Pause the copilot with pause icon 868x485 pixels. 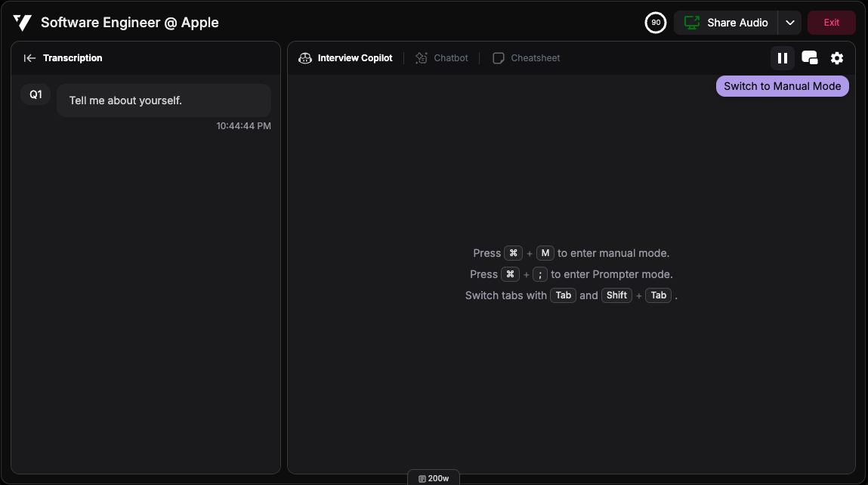coord(782,58)
